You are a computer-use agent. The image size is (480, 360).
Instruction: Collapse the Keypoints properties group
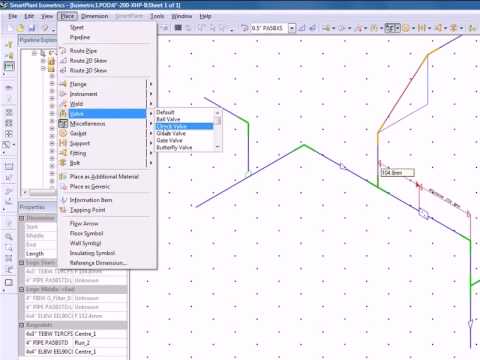click(x=22, y=325)
